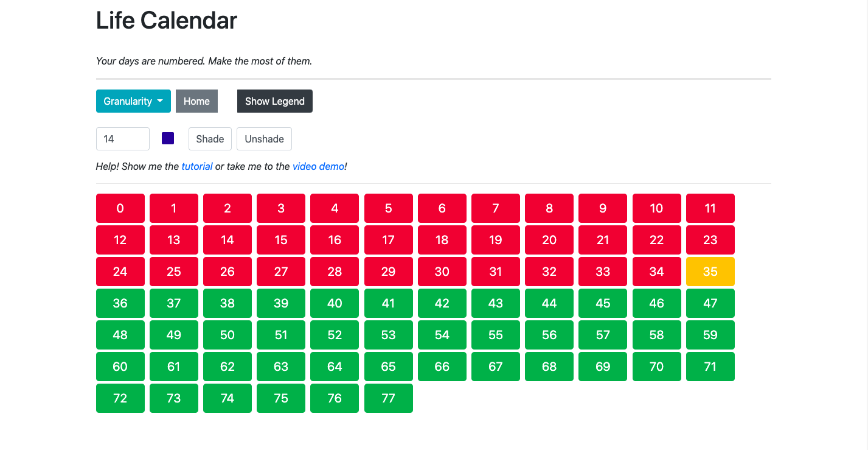
Task: Select the red year box 18
Action: coord(442,240)
